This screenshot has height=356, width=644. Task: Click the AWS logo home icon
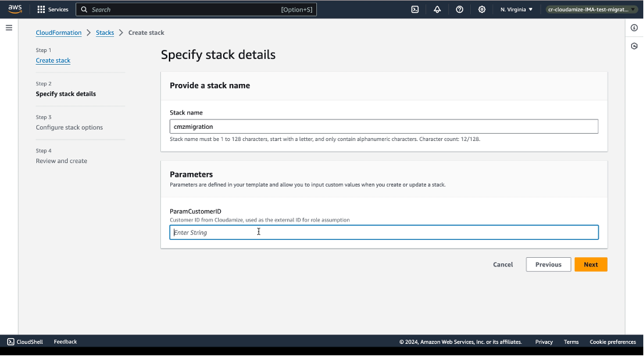tap(15, 9)
